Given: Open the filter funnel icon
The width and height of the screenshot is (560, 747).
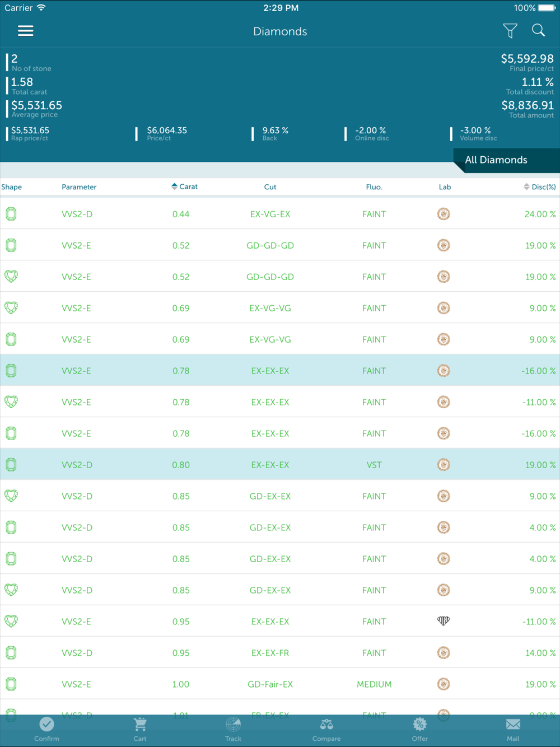Looking at the screenshot, I should click(x=510, y=31).
